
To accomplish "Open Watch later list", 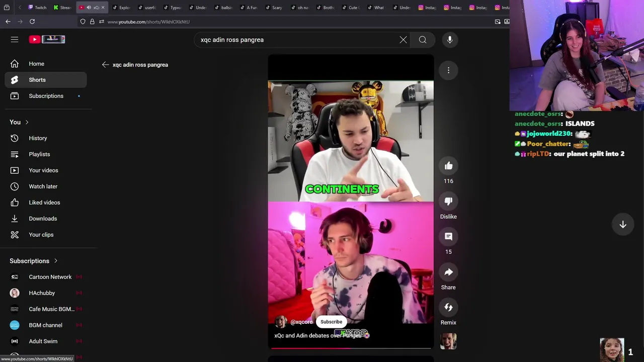I will (x=46, y=187).
